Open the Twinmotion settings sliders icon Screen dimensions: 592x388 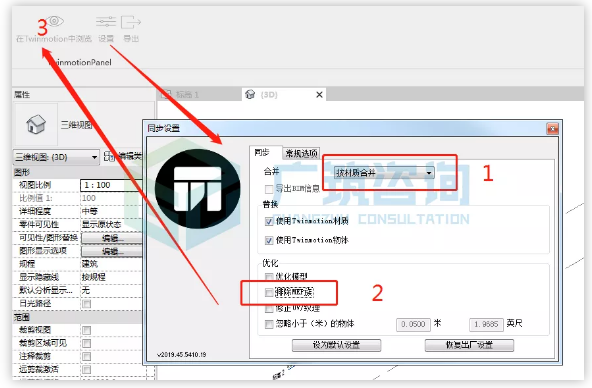(x=106, y=22)
